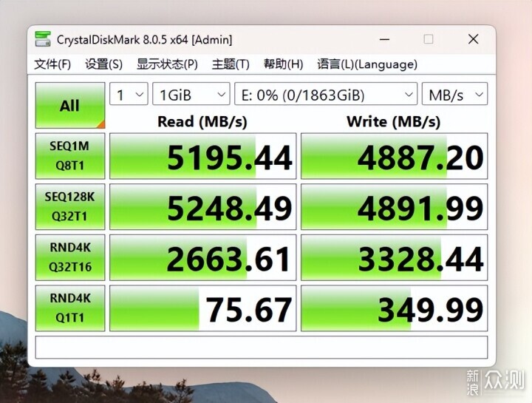Open the 主题(T) menu
The image size is (532, 403).
pos(231,64)
